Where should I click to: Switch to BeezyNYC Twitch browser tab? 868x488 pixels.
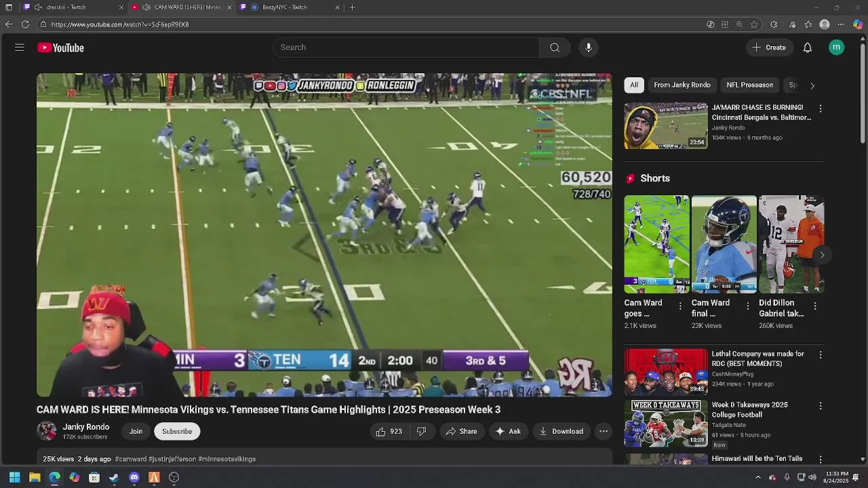point(290,7)
